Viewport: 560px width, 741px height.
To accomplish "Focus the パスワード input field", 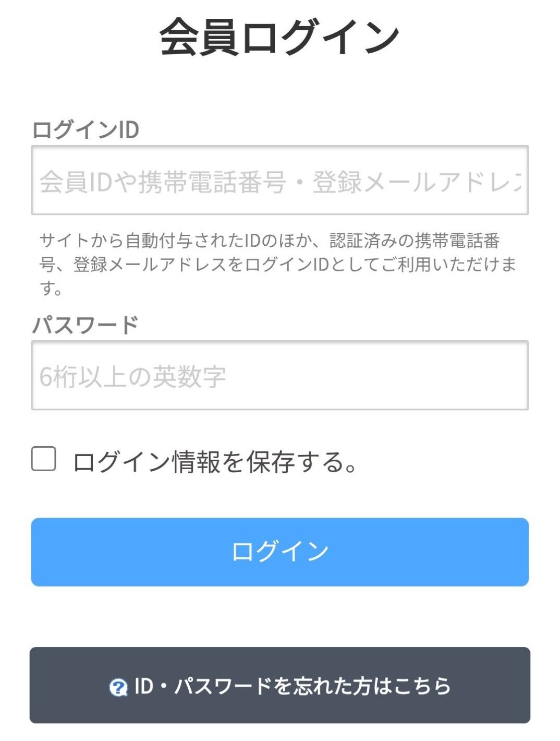I will pos(280,375).
